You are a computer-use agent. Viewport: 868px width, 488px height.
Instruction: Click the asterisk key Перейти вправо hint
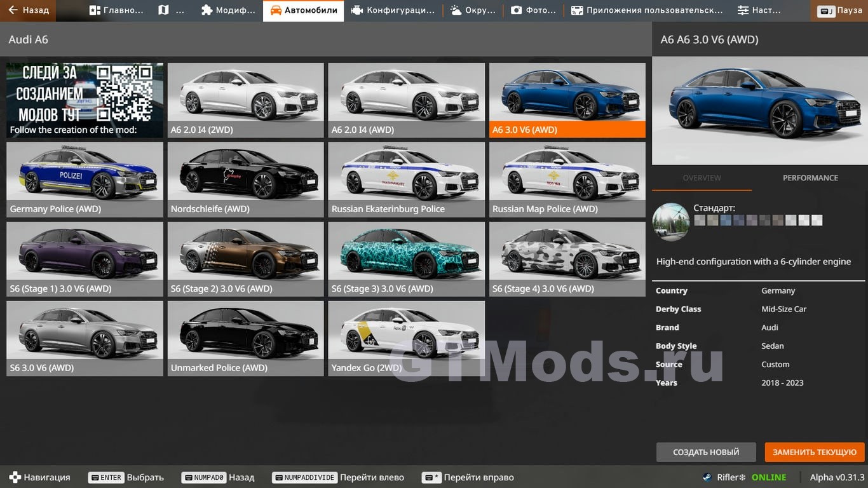[468, 477]
